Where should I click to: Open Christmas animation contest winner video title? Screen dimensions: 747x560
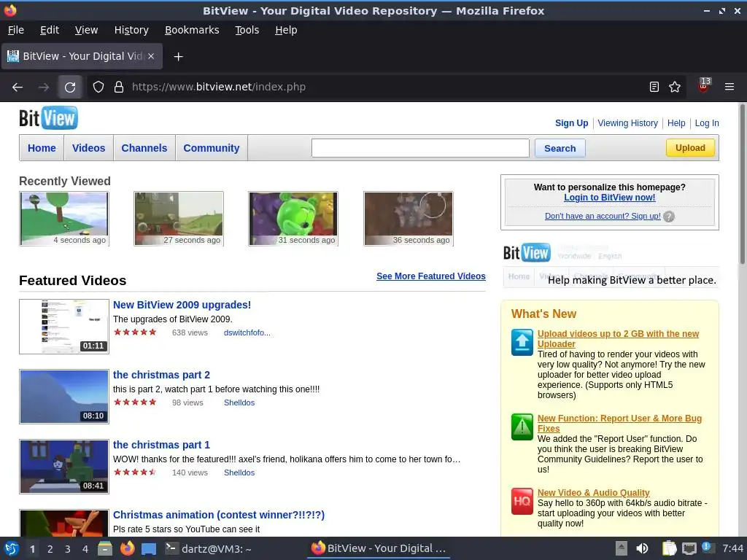pos(219,515)
